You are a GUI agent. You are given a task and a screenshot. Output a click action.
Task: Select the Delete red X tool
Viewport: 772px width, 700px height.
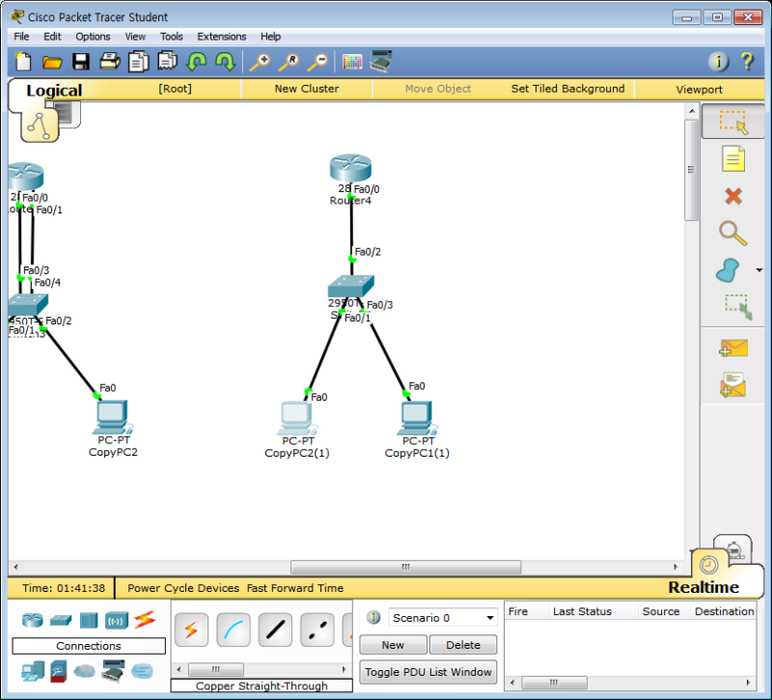(x=733, y=196)
